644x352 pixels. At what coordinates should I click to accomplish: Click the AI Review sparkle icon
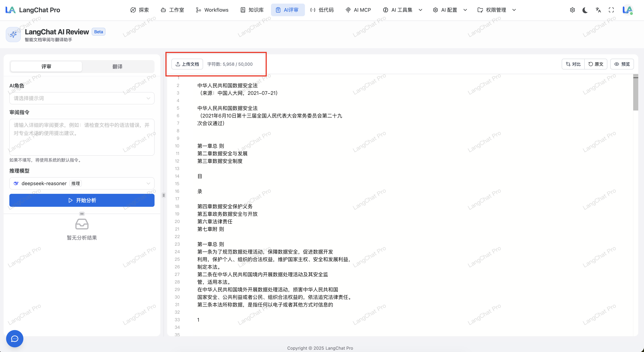(x=13, y=35)
